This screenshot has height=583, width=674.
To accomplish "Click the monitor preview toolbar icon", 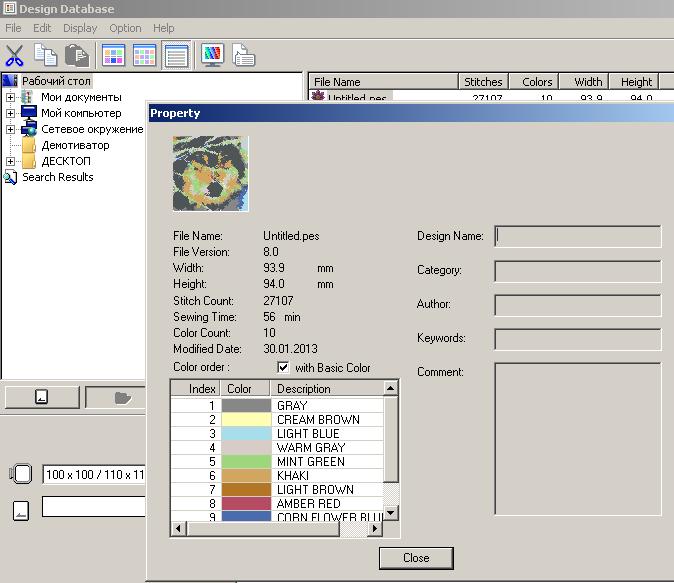I will click(x=212, y=55).
